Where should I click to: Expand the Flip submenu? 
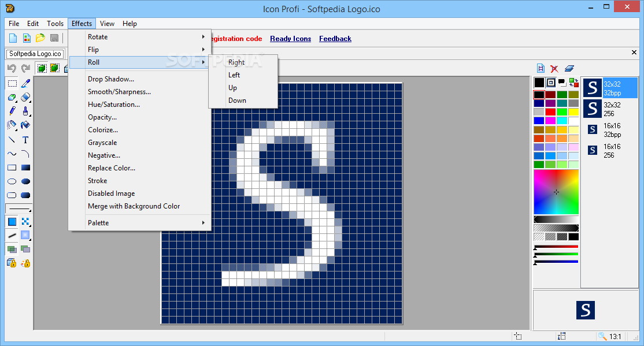coord(140,50)
